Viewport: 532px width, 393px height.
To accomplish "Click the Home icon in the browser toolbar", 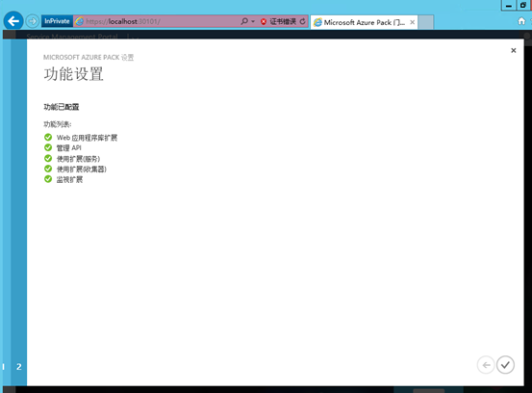I will (521, 21).
